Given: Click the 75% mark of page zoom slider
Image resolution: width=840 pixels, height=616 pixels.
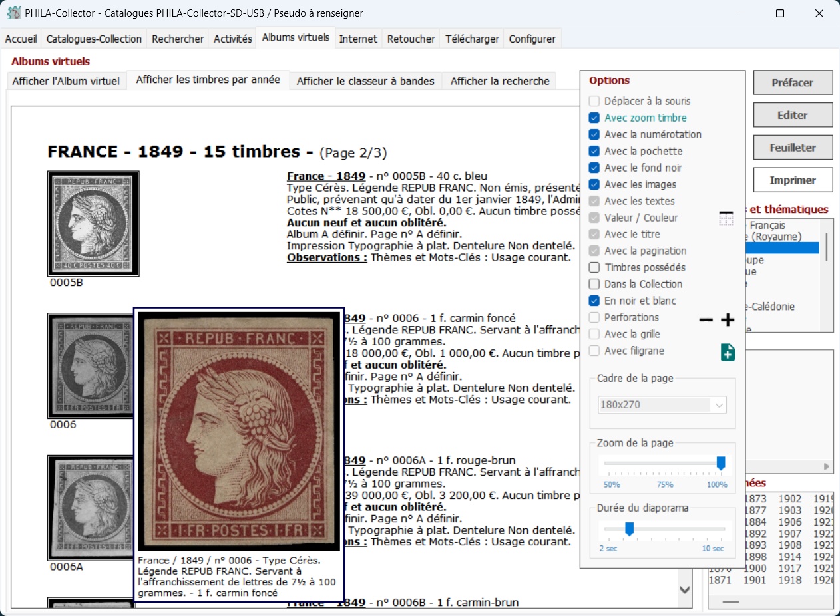Looking at the screenshot, I should [x=665, y=484].
